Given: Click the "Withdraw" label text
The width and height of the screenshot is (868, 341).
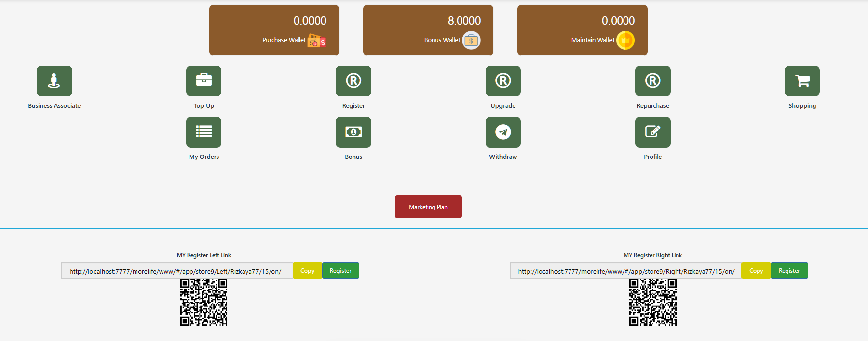Looking at the screenshot, I should point(503,157).
